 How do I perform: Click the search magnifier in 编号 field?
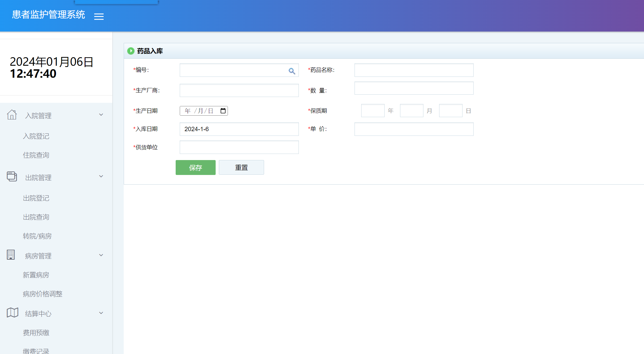click(292, 71)
